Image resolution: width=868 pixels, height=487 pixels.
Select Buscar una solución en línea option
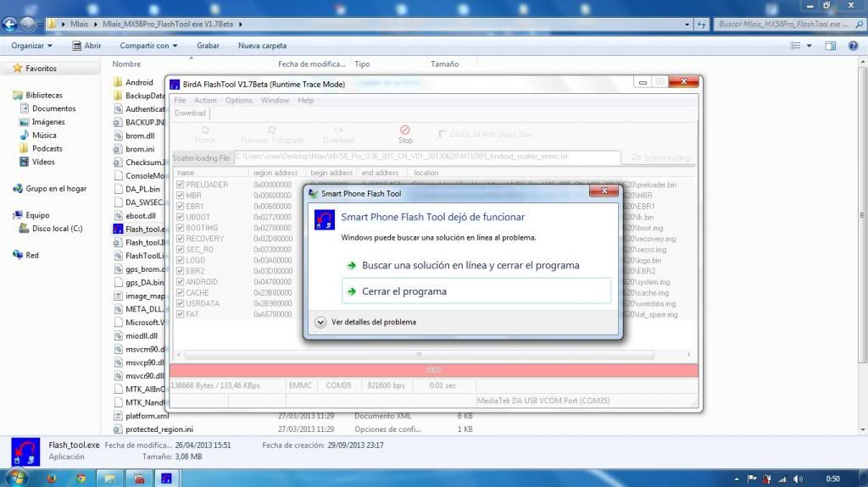470,265
